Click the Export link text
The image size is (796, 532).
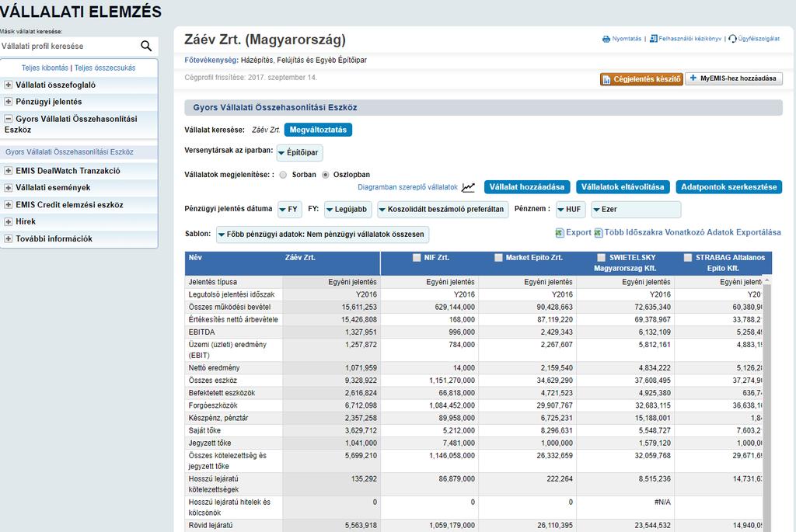pos(578,232)
